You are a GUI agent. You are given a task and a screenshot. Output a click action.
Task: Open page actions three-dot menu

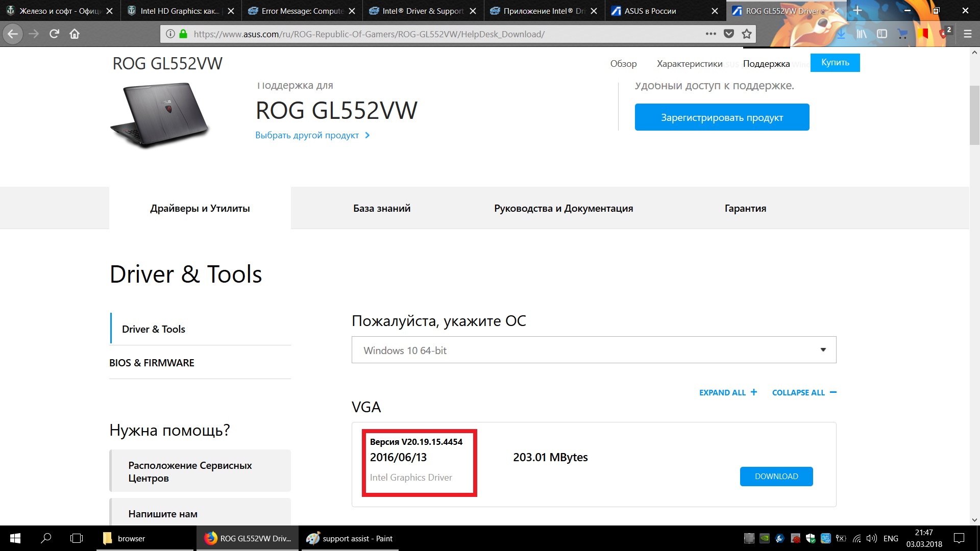[x=711, y=34]
